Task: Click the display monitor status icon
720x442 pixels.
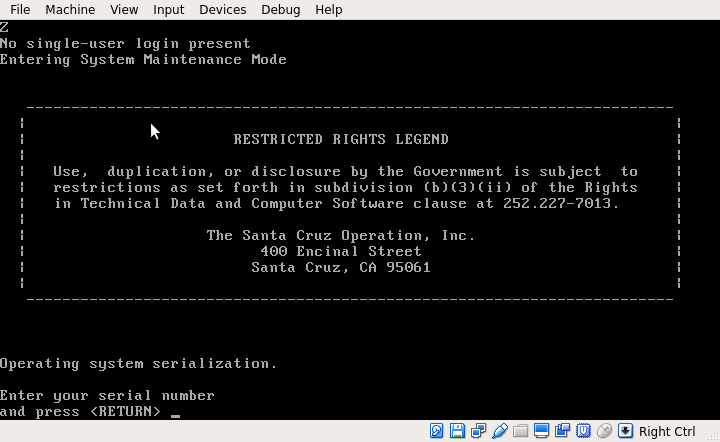Action: click(x=542, y=431)
